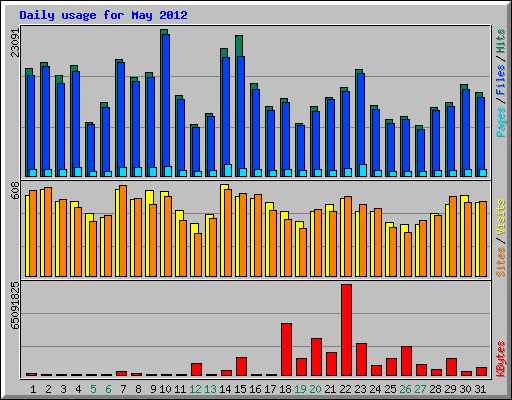512x400 pixels.
Task: Select the green day 20 axis label
Action: (315, 389)
